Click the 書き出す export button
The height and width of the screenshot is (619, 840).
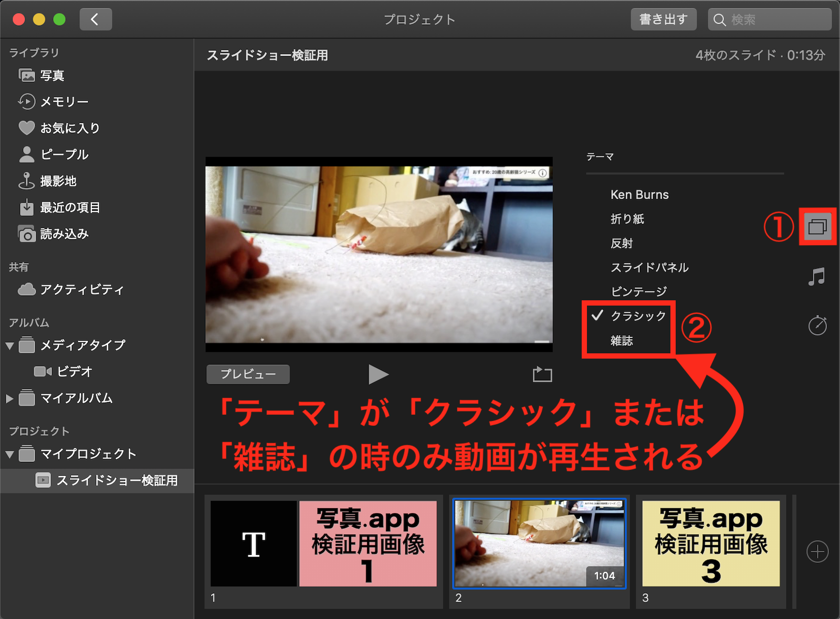click(x=664, y=19)
